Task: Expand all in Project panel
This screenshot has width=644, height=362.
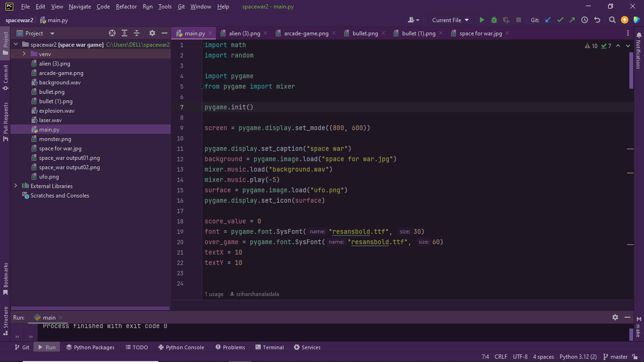Action: pyautogui.click(x=124, y=33)
